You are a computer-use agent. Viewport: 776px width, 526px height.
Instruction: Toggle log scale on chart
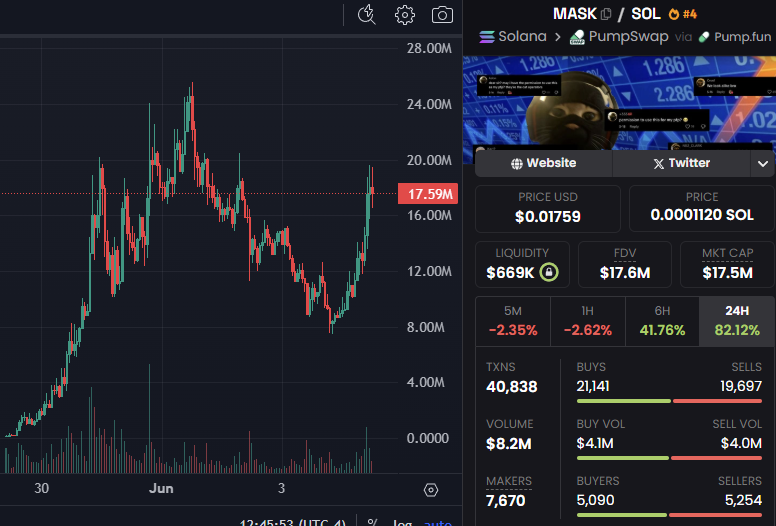(402, 523)
